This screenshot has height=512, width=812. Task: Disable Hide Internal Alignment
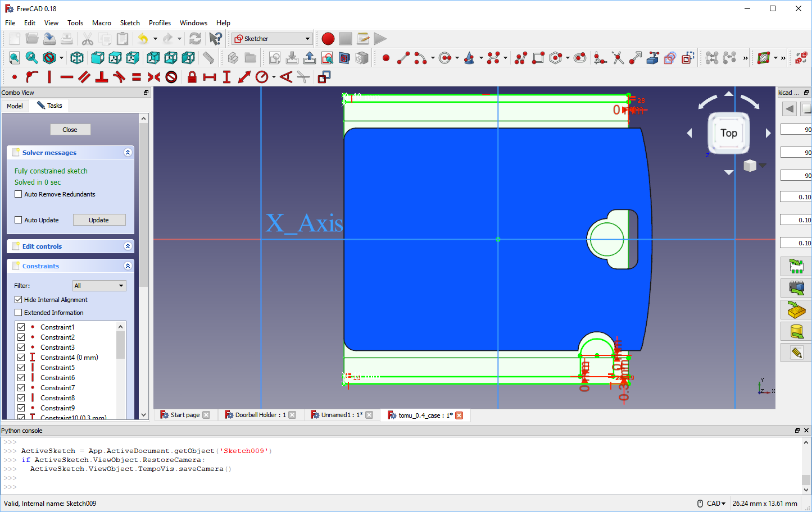pyautogui.click(x=18, y=299)
